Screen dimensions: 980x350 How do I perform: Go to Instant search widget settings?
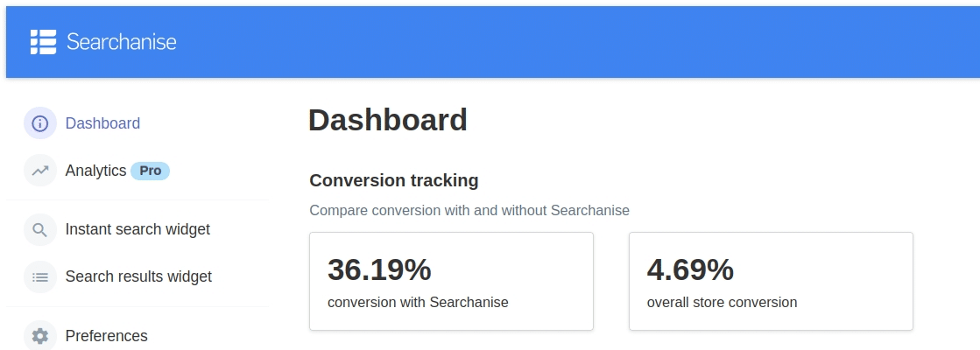point(137,229)
